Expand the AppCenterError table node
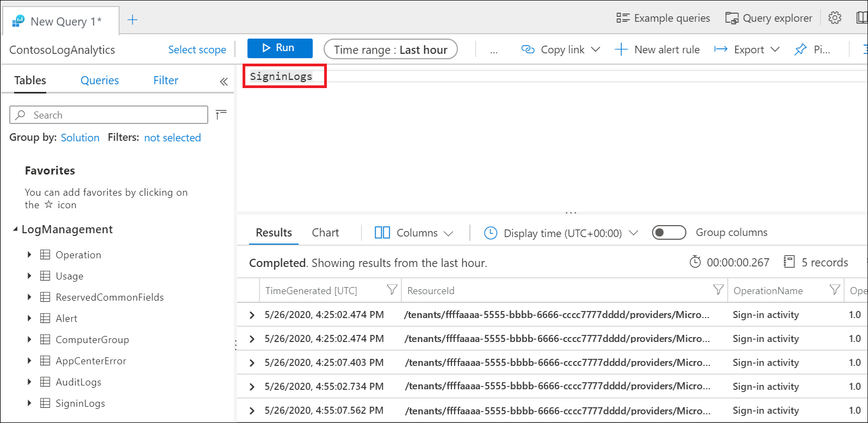This screenshot has height=423, width=868. tap(29, 361)
